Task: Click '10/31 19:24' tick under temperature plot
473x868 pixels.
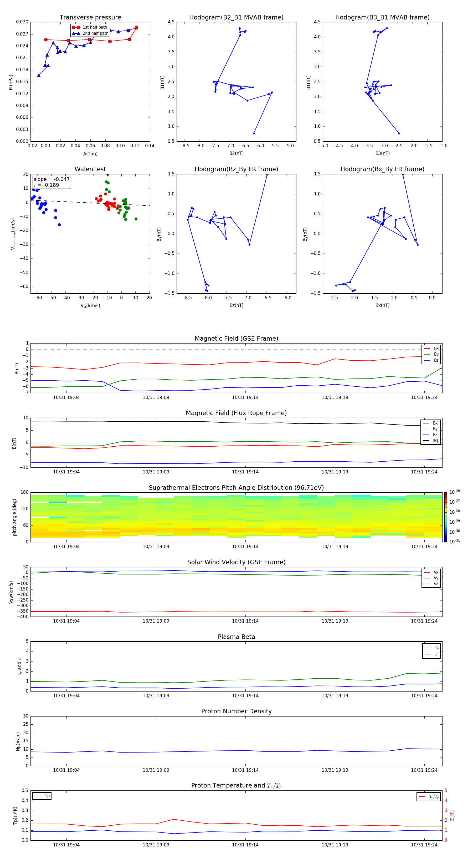Action: 424,845
